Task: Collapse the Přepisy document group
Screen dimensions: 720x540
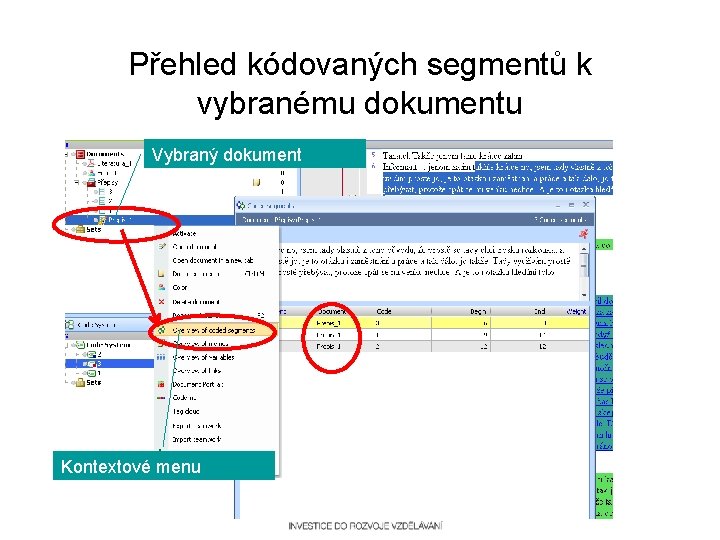Action: (x=77, y=182)
